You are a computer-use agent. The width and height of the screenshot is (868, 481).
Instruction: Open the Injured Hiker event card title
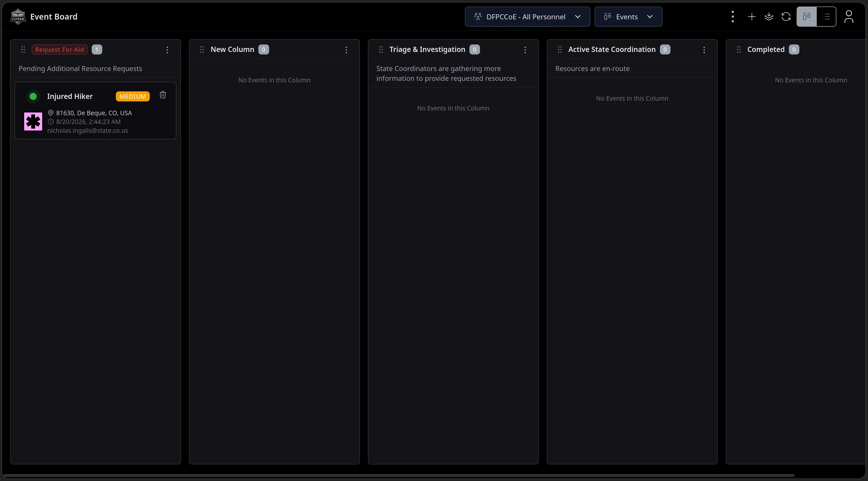click(x=70, y=96)
